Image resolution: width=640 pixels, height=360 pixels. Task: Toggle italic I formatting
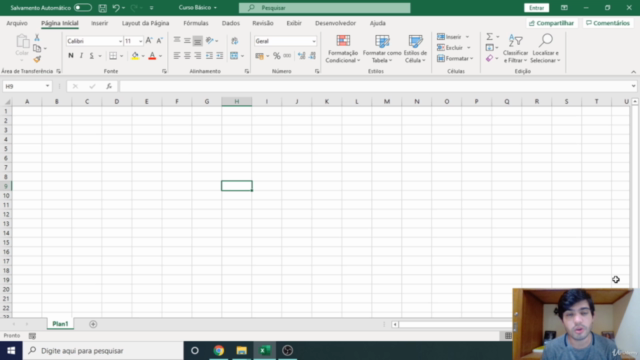(81, 56)
